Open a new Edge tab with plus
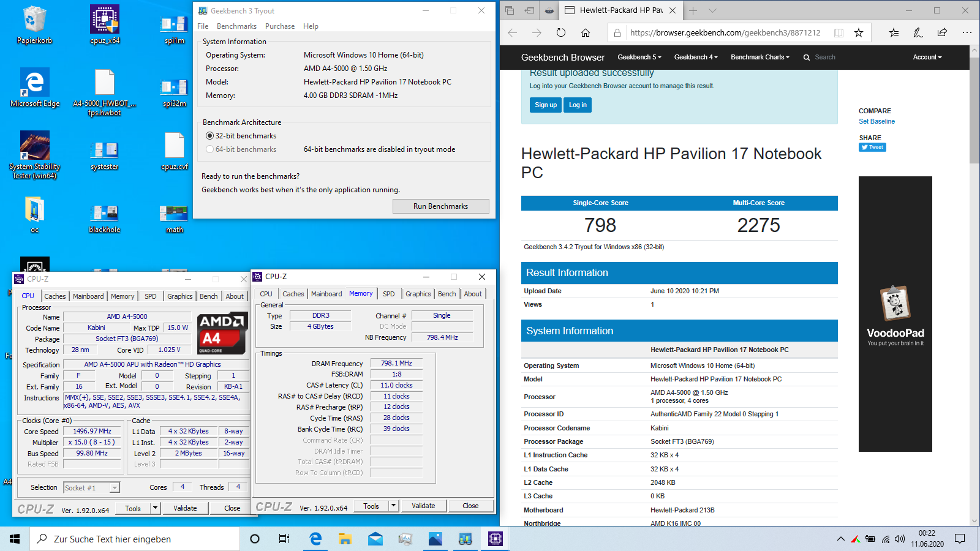980x551 pixels. click(693, 10)
